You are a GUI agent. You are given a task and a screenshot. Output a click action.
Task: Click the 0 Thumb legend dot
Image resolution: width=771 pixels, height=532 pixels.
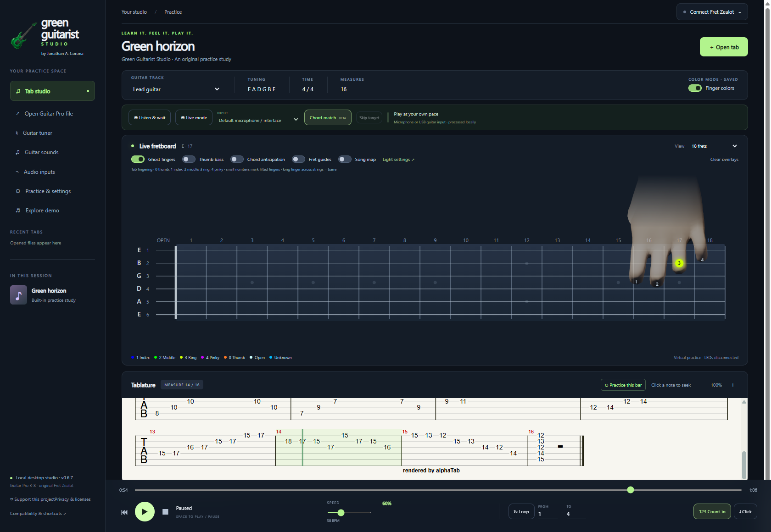tap(225, 357)
